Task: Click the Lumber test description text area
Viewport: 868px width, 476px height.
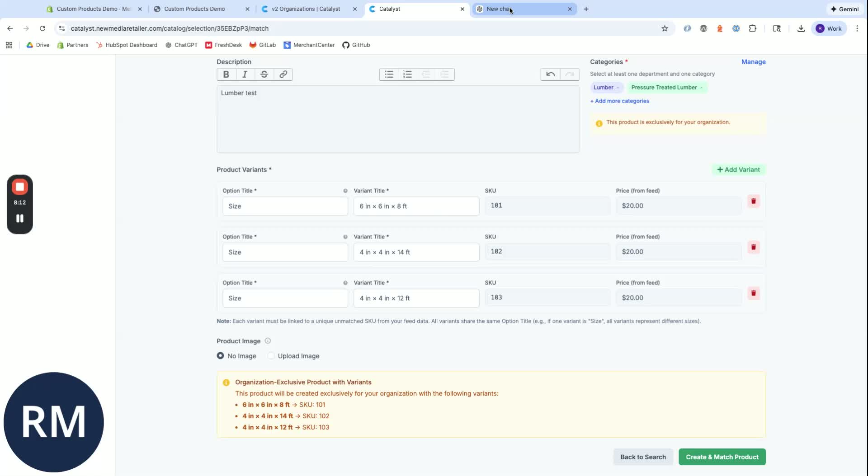Action: click(398, 119)
